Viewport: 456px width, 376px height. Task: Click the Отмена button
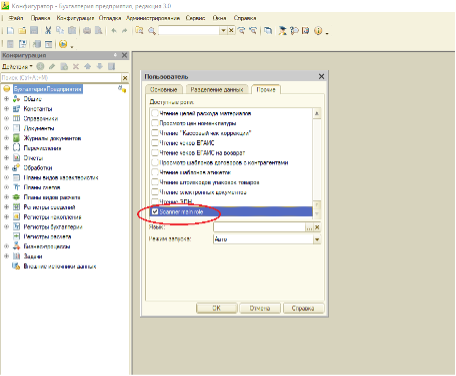click(x=260, y=308)
